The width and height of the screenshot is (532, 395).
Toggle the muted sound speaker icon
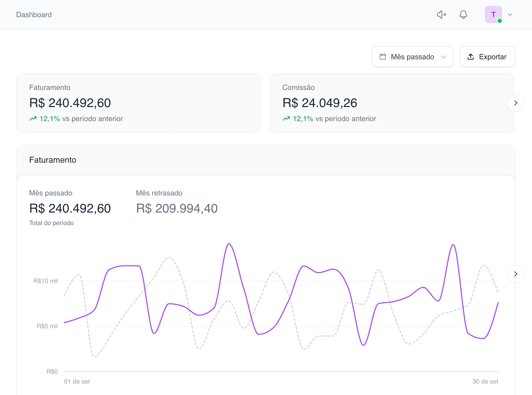(x=441, y=15)
